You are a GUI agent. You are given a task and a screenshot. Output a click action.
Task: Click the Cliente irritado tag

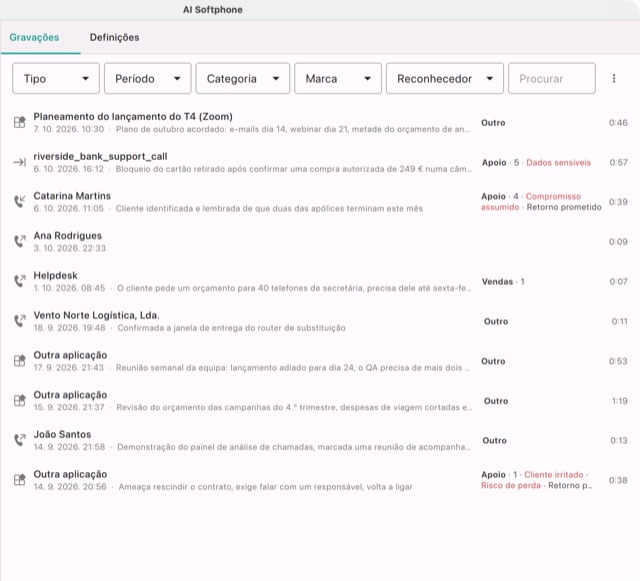[553, 474]
